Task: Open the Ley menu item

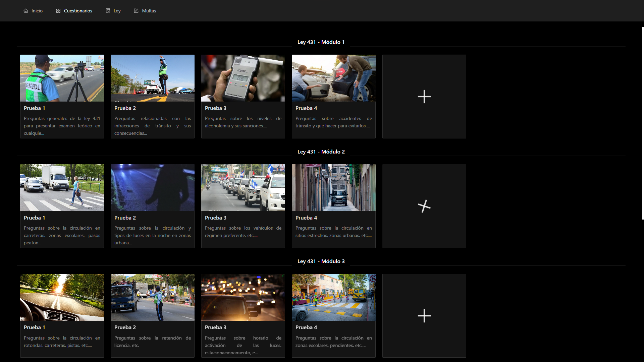Action: [x=117, y=11]
